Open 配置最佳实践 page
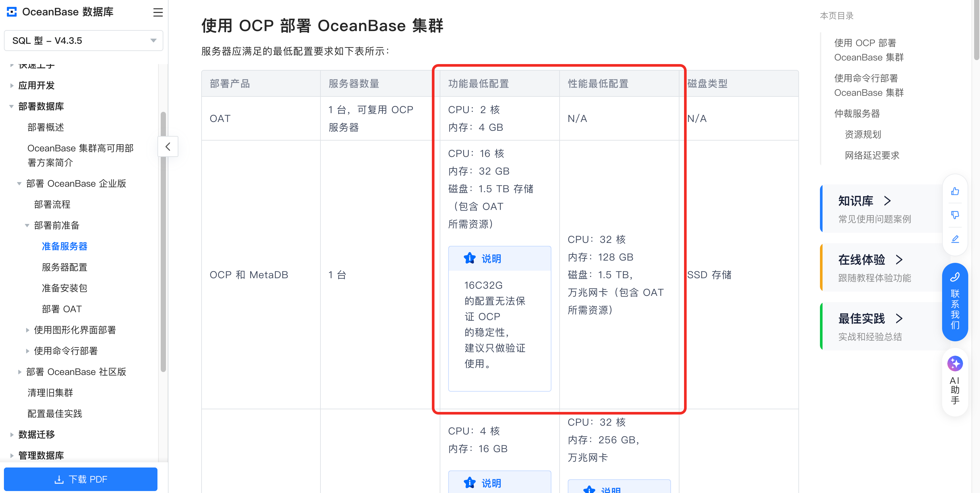The width and height of the screenshot is (980, 493). 55,414
